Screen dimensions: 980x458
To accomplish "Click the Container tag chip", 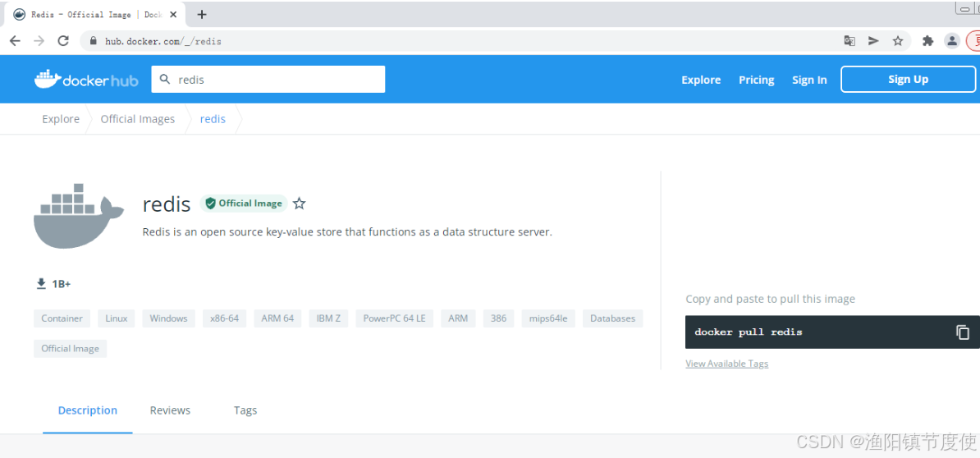I will [x=62, y=318].
